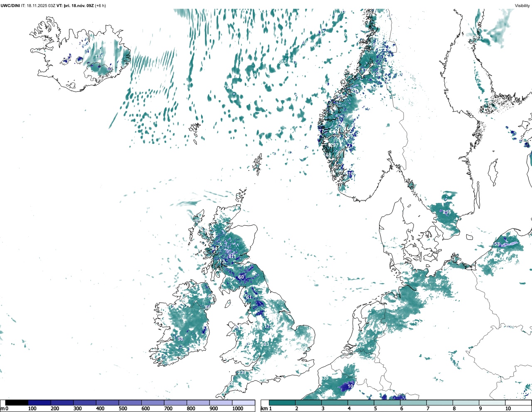Pick the 3–4 km legend swatch
Screen dimensions: 532x412
coord(335,403)
